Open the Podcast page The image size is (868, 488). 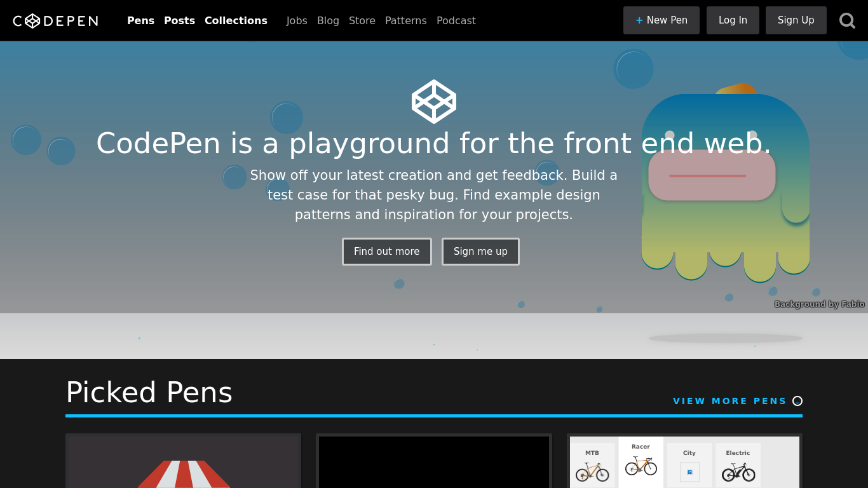point(456,20)
